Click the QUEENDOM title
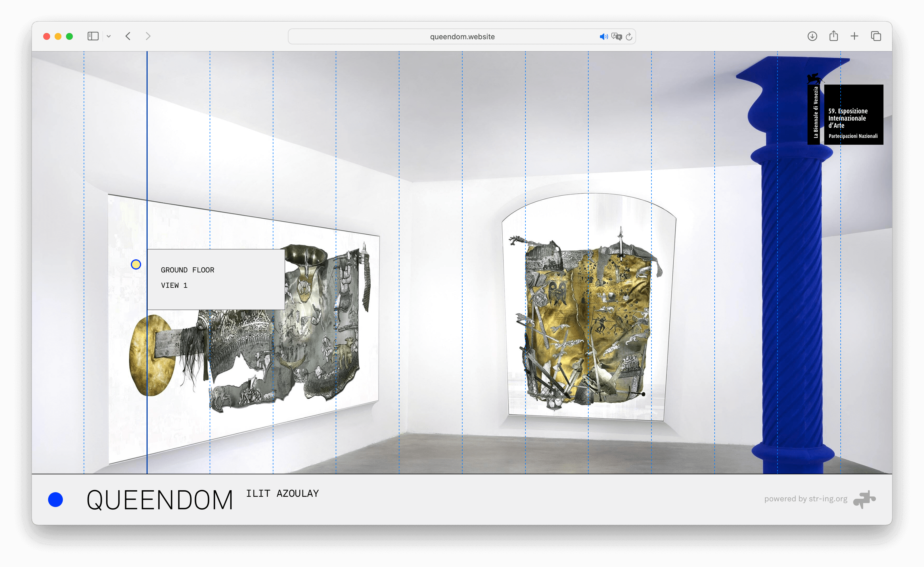 160,500
